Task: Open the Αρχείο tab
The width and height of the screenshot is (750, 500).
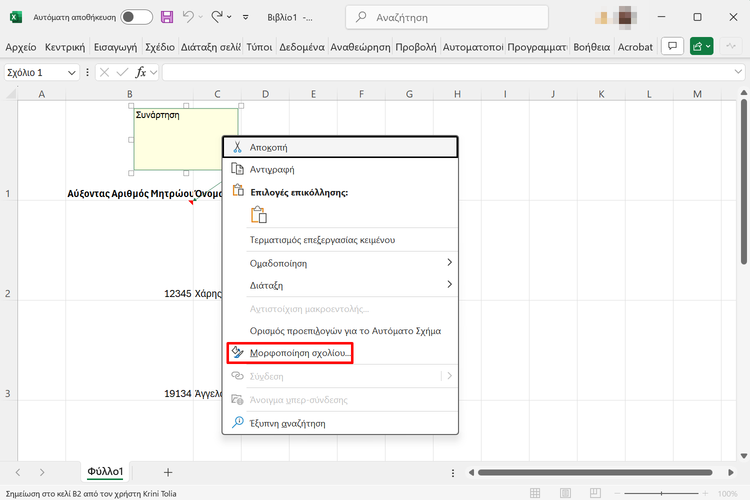Action: pos(21,47)
